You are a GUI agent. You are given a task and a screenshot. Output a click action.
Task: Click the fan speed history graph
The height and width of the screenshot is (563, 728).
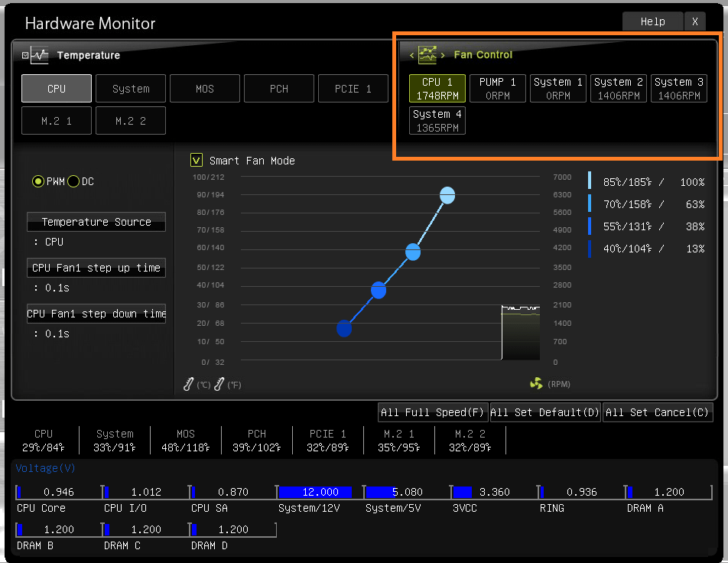click(x=521, y=332)
